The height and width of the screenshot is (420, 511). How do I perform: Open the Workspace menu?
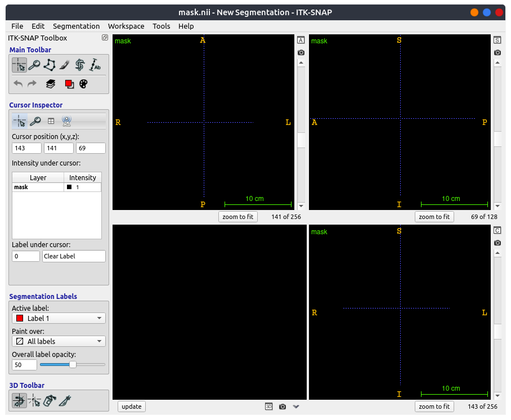pos(126,26)
